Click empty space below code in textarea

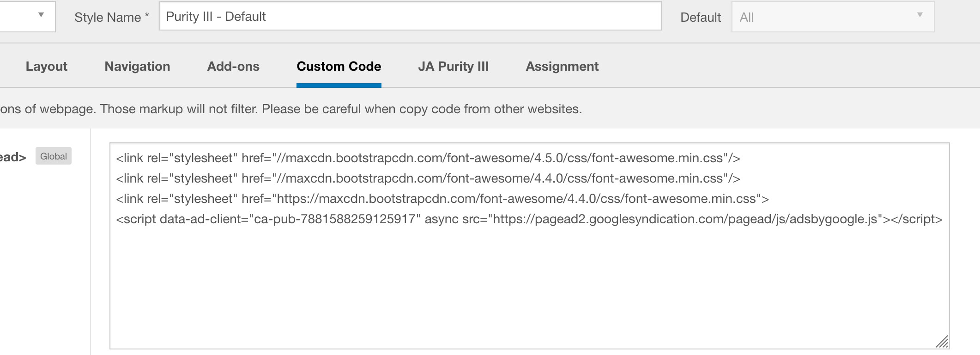pos(529,287)
